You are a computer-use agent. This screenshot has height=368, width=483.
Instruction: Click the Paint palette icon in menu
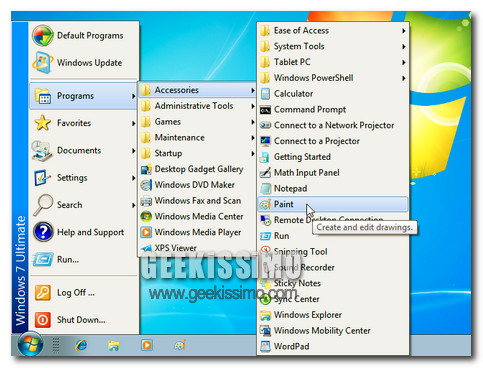(x=265, y=204)
